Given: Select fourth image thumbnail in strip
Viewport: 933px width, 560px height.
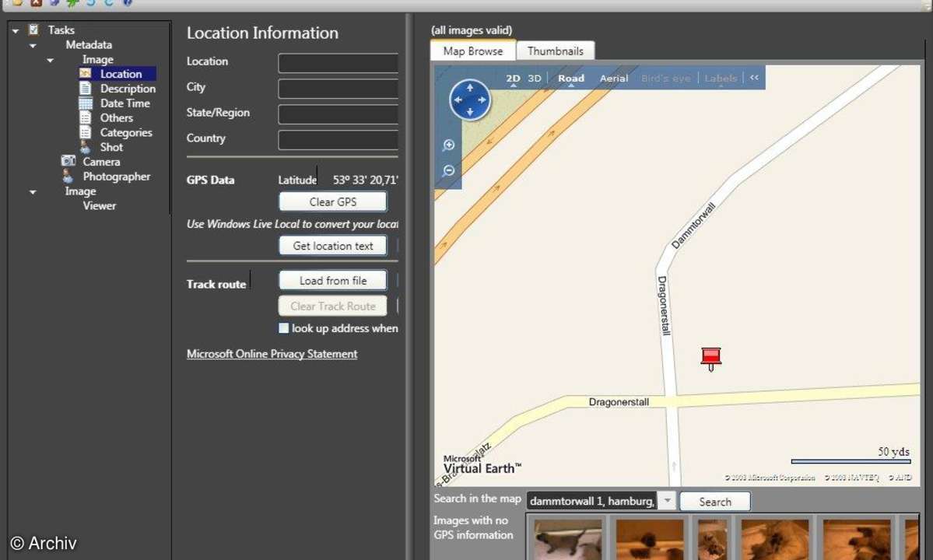Looking at the screenshot, I should tap(775, 539).
